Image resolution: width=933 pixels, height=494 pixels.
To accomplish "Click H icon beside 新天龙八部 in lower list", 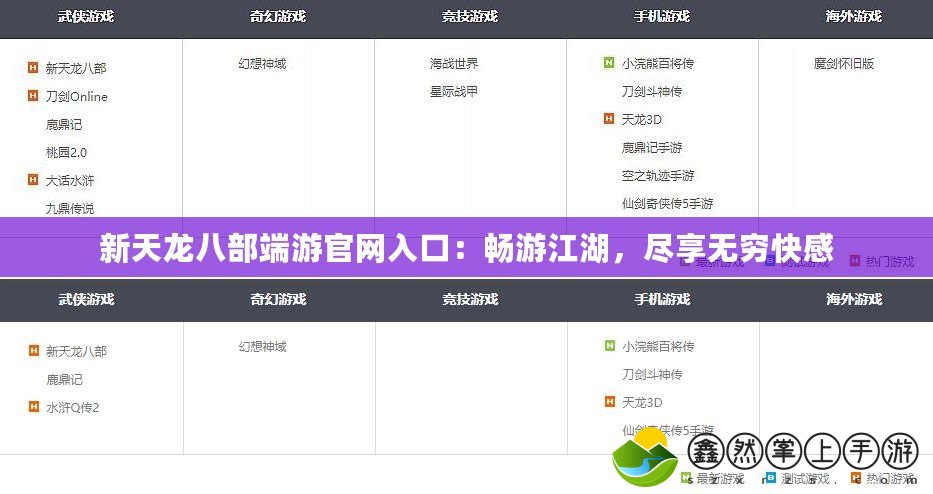I will 34,351.
